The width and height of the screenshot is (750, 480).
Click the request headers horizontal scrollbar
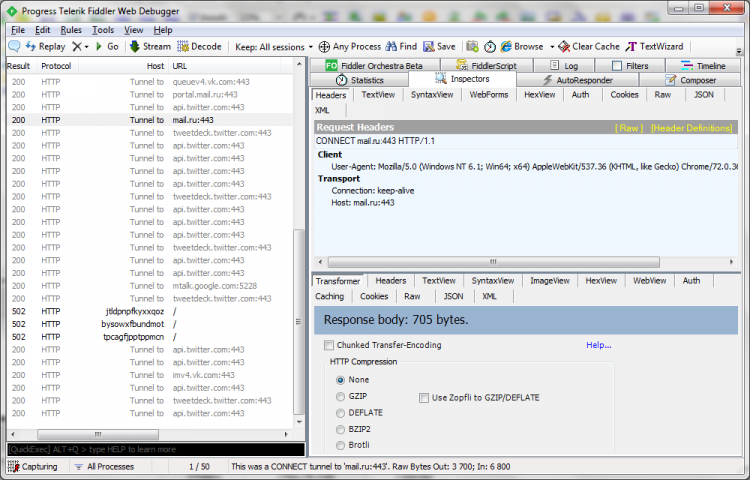pyautogui.click(x=493, y=262)
